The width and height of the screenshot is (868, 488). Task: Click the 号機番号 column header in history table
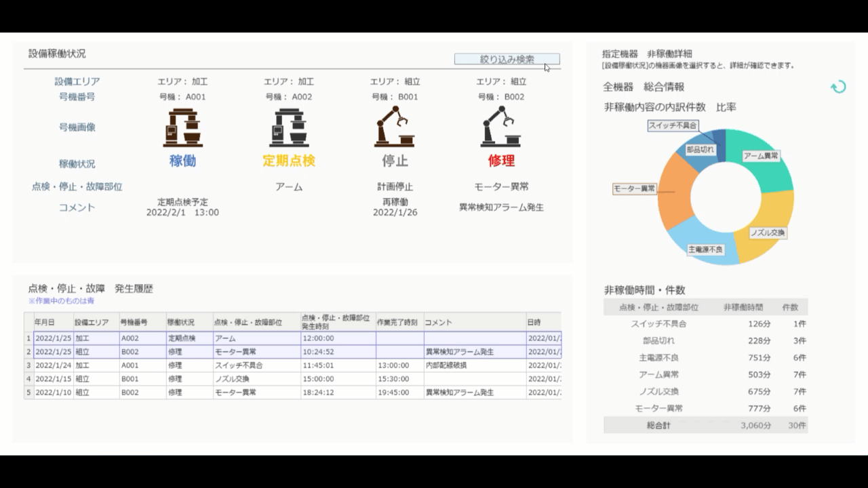(x=142, y=322)
